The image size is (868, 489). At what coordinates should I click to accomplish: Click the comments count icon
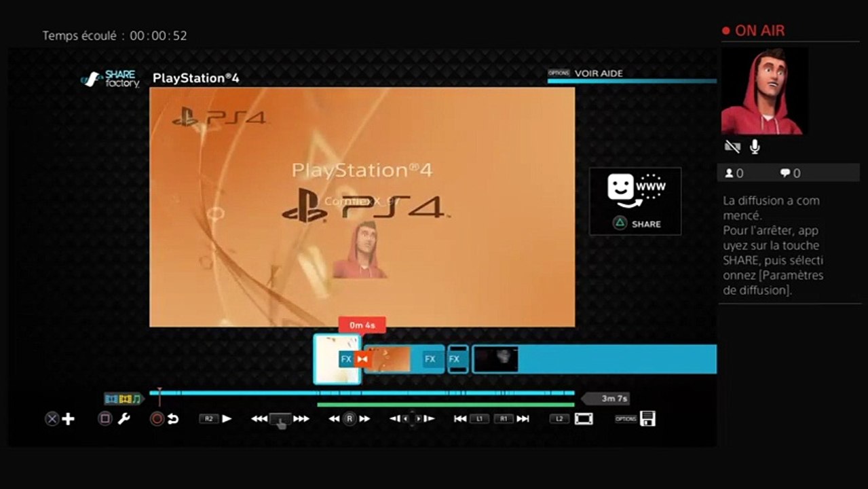(x=785, y=173)
